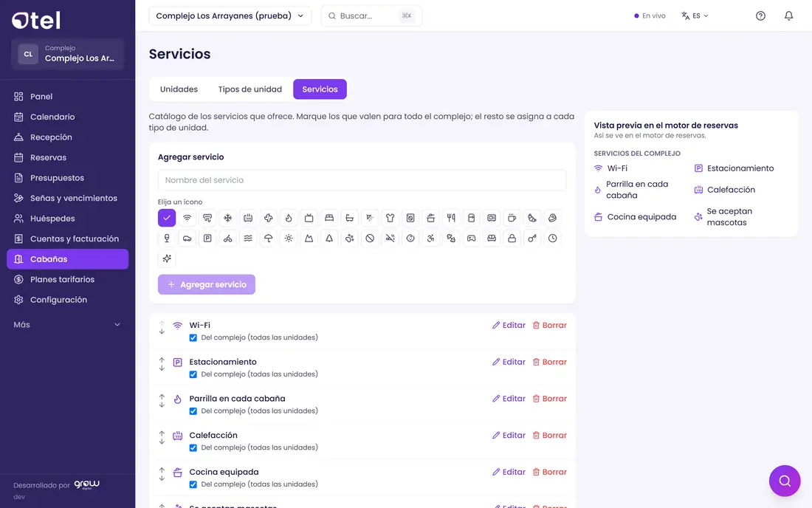Choose the car icon

(x=187, y=238)
